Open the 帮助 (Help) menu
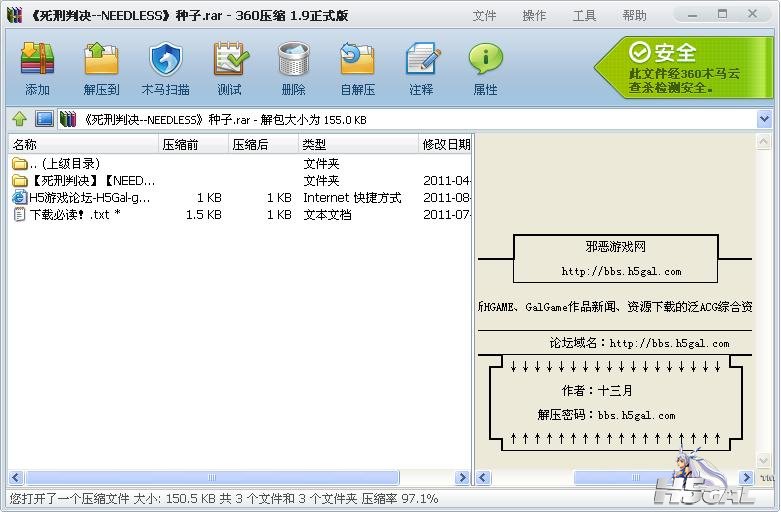 (x=634, y=15)
